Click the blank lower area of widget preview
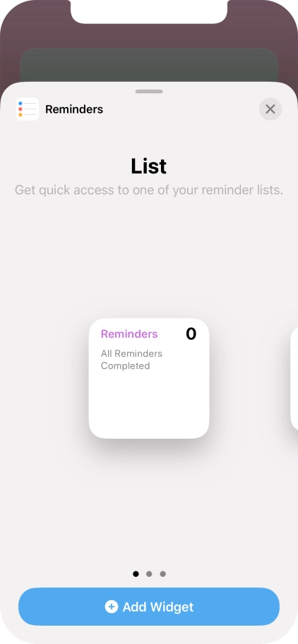Screen dimensions: 298x644 [x=149, y=406]
